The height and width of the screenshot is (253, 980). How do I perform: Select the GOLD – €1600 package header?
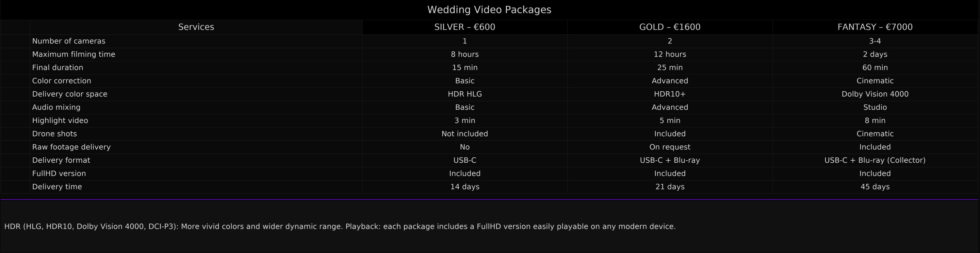[670, 27]
